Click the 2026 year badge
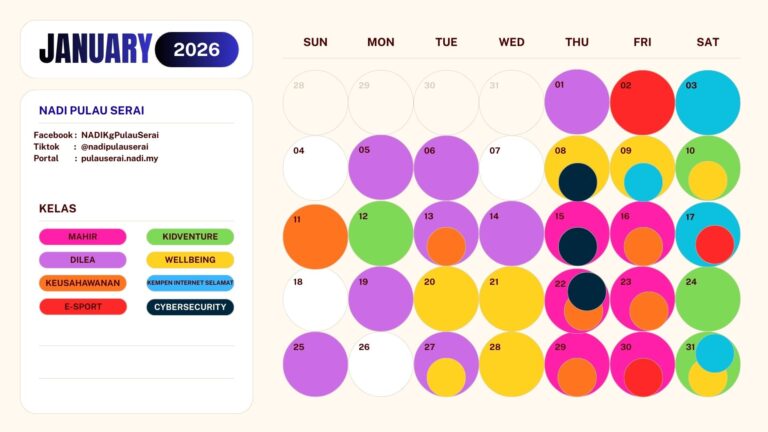The width and height of the screenshot is (768, 432). 197,49
